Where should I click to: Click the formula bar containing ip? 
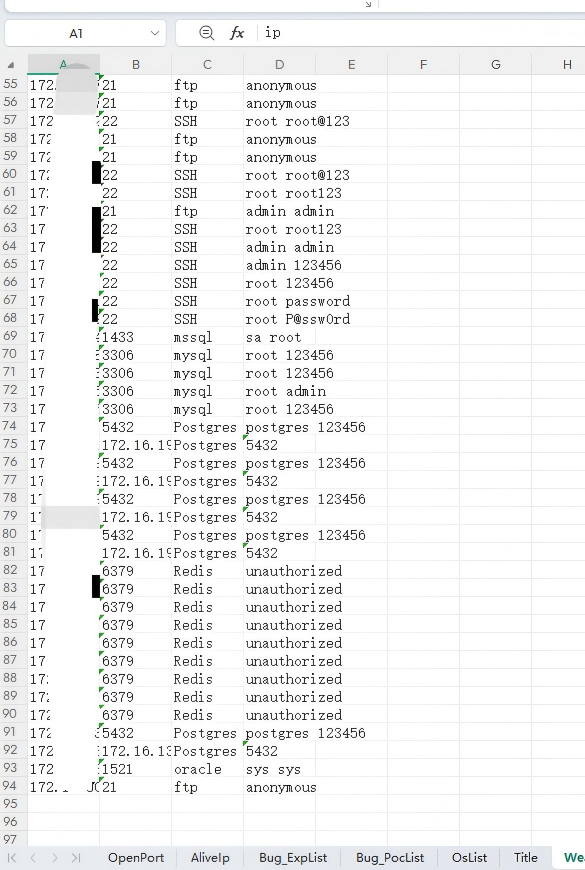422,33
